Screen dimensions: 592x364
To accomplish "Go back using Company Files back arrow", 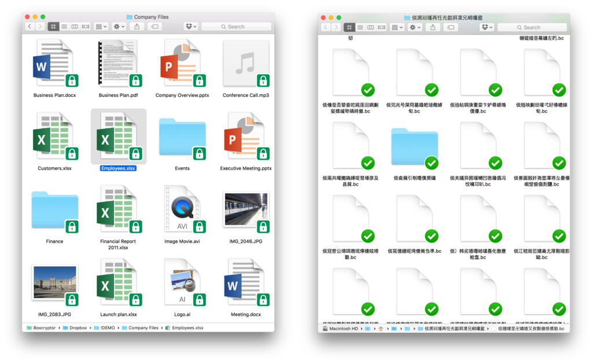I will (30, 27).
